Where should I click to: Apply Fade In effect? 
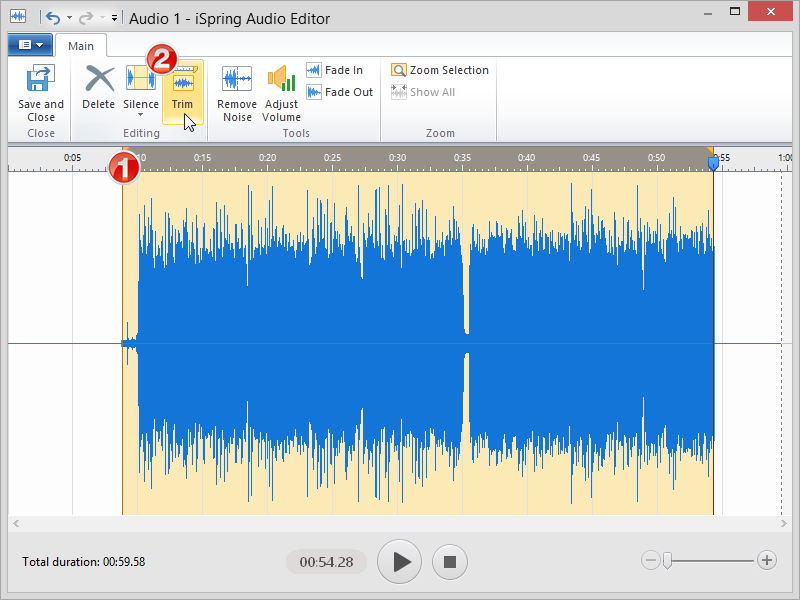335,70
